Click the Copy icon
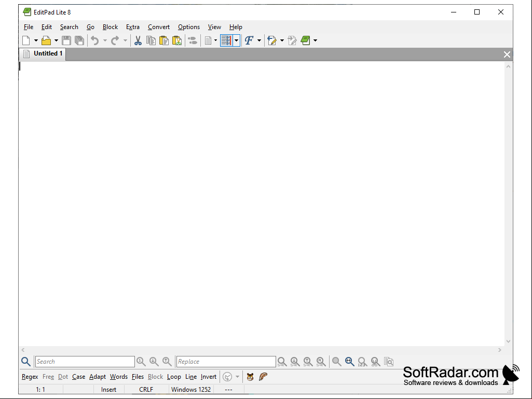Image resolution: width=532 pixels, height=399 pixels. click(151, 40)
